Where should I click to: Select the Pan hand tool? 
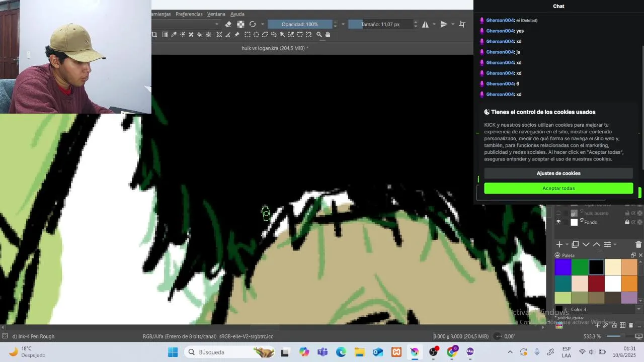click(328, 35)
